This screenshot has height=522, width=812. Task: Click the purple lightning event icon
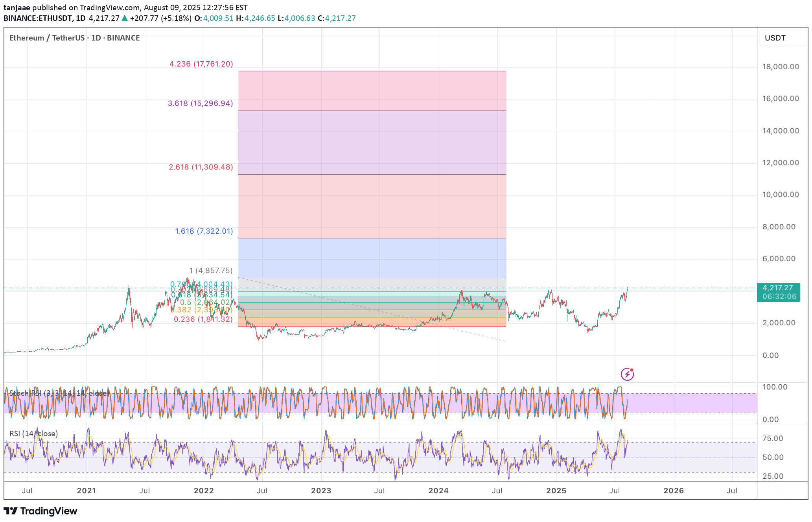point(627,374)
